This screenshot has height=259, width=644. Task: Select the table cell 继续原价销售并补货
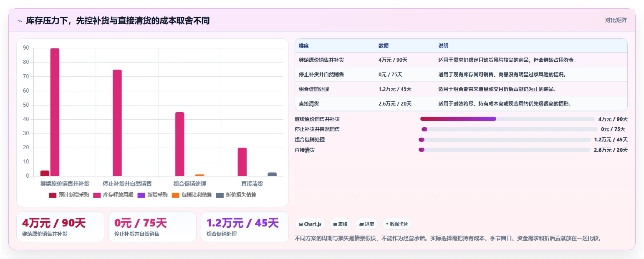[321, 60]
